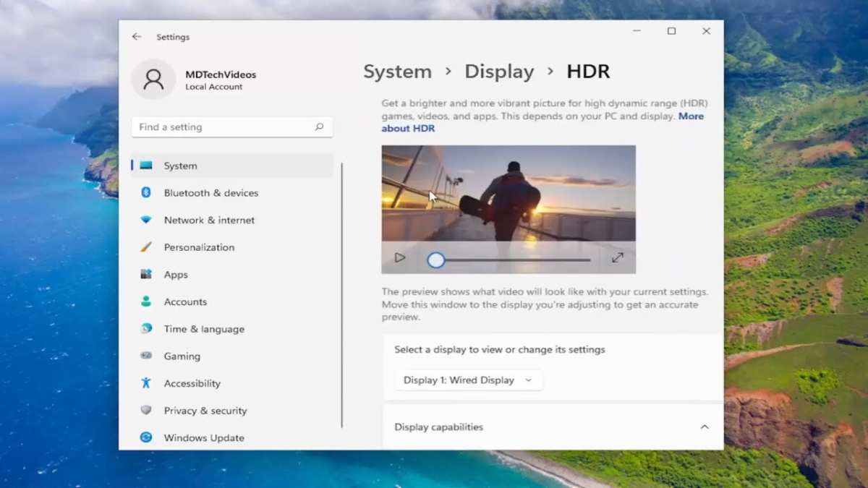Viewport: 868px width, 488px height.
Task: Open Privacy & security shield icon
Action: (146, 410)
